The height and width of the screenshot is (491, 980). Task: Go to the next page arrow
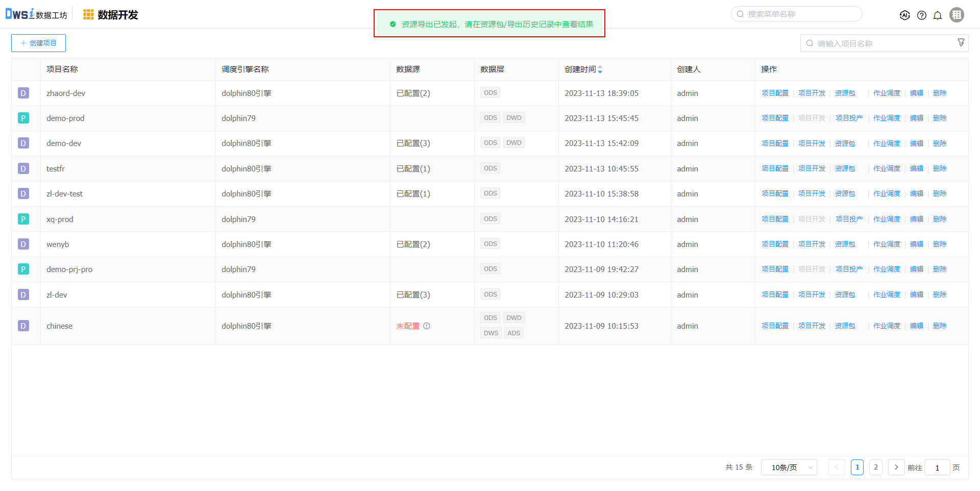pos(896,468)
